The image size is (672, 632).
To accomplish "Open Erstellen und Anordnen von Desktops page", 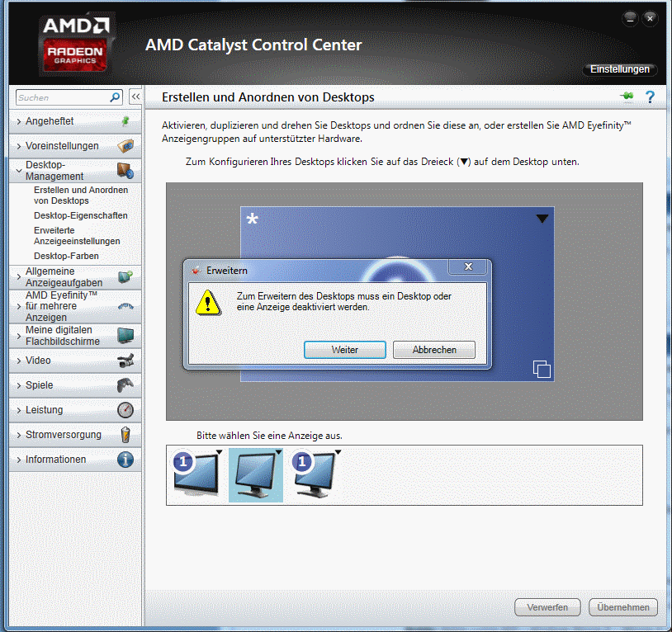I will [81, 196].
